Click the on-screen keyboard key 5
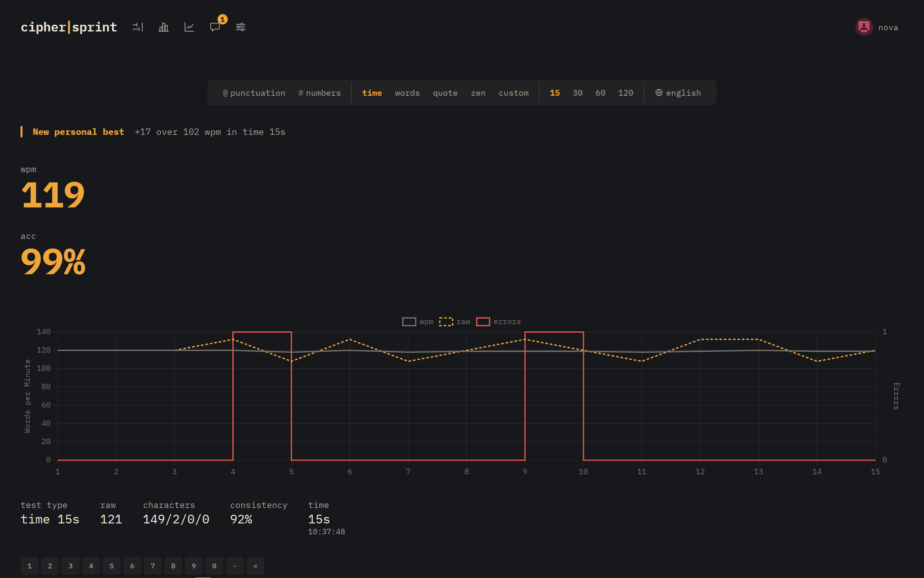 (112, 566)
